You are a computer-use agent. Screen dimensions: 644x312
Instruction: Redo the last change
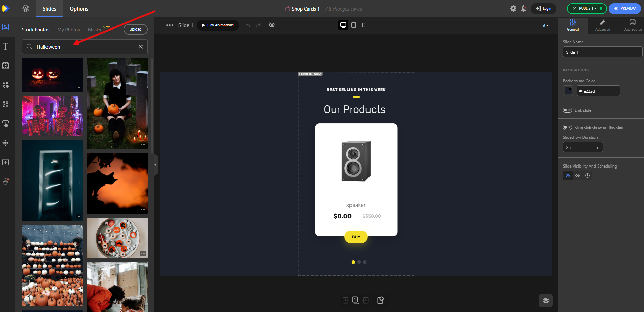pos(259,25)
